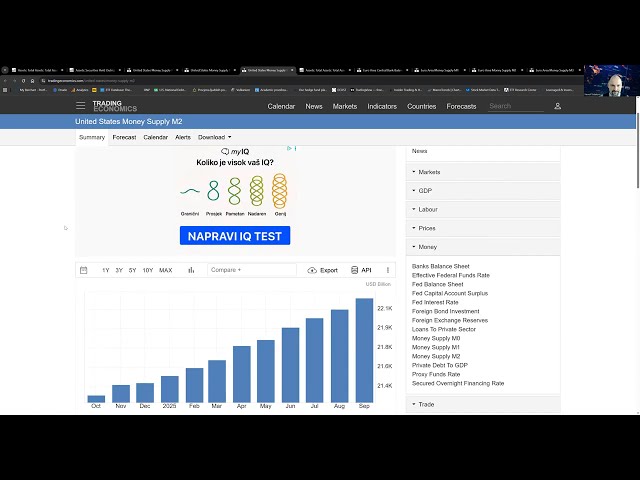Open Money Supply M1 link
640x480 pixels.
436,347
